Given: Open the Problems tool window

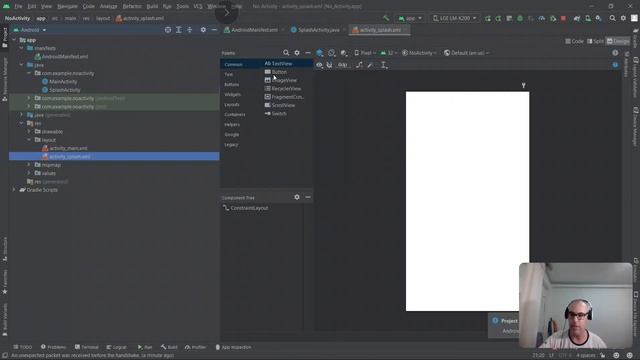Looking at the screenshot, I should coord(53,347).
